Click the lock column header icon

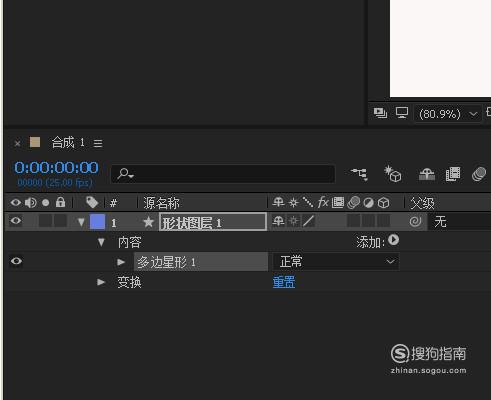pos(60,202)
